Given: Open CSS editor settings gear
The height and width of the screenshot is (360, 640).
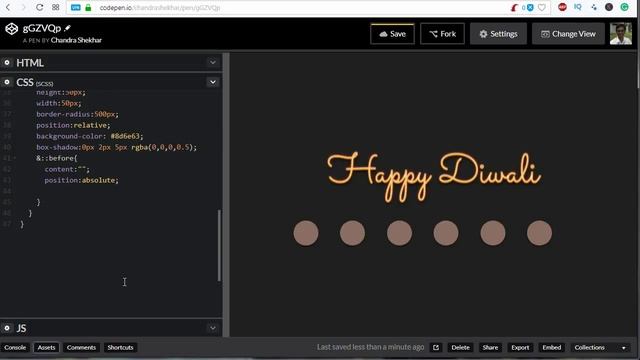Looking at the screenshot, I should point(7,82).
